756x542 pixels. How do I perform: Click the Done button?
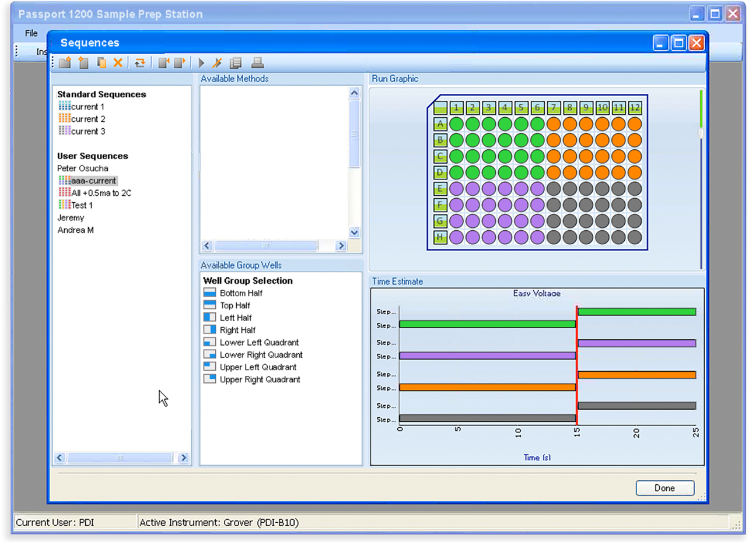(664, 488)
